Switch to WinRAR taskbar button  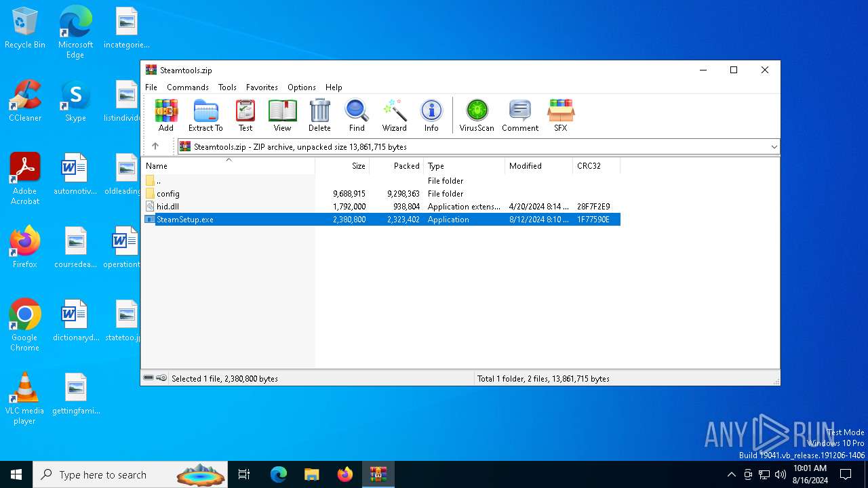pos(378,474)
